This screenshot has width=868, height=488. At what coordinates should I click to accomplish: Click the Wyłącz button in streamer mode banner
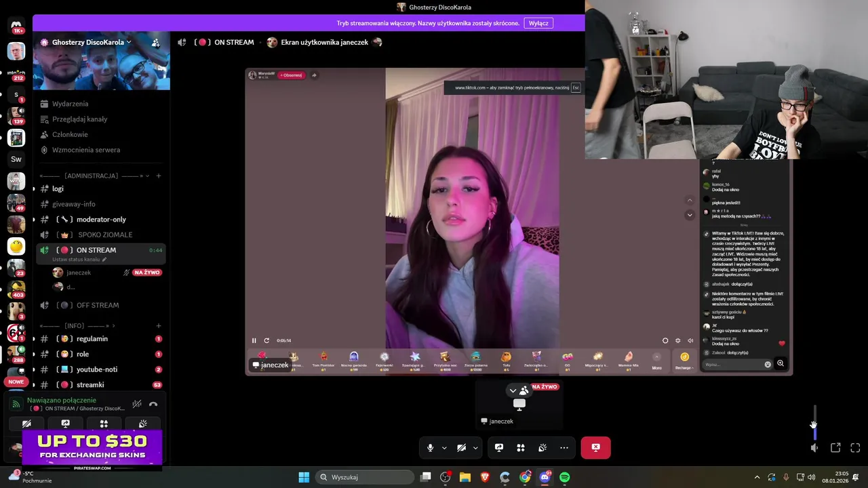click(538, 23)
